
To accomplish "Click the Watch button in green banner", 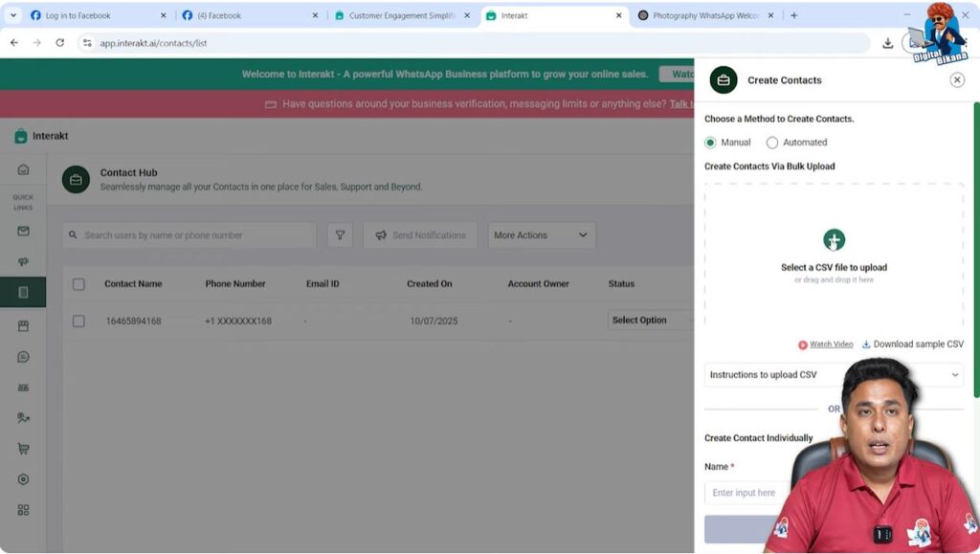I will coord(677,74).
